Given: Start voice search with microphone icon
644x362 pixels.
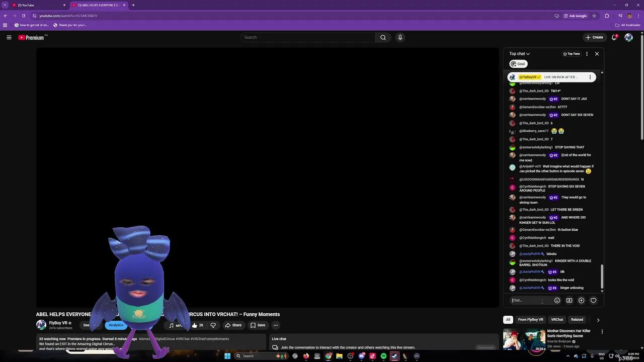Looking at the screenshot, I should (x=400, y=37).
